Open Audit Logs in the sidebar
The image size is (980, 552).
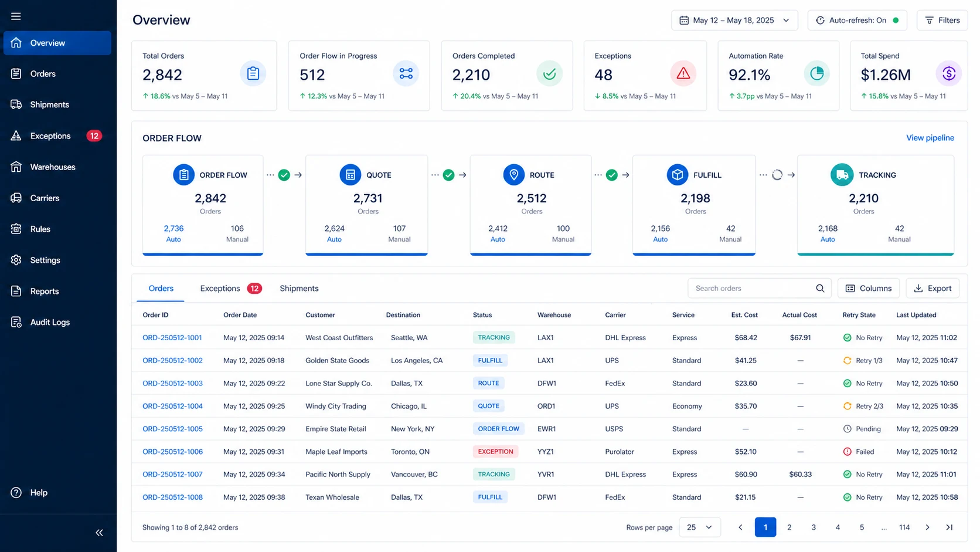(x=57, y=322)
